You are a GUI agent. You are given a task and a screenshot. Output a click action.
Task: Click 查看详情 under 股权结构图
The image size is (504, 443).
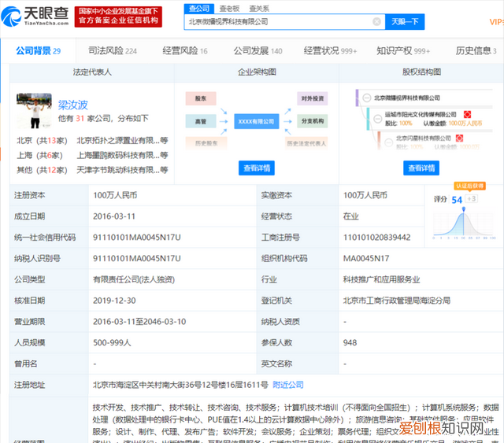pyautogui.click(x=421, y=168)
